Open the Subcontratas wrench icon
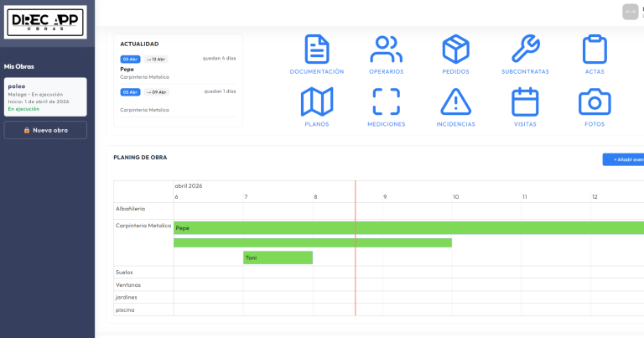This screenshot has width=644, height=338. (525, 49)
